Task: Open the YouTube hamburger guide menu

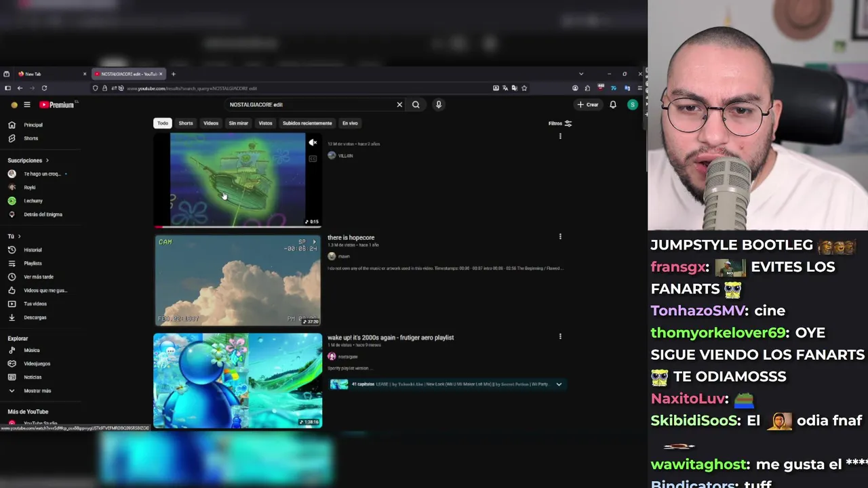Action: point(27,104)
